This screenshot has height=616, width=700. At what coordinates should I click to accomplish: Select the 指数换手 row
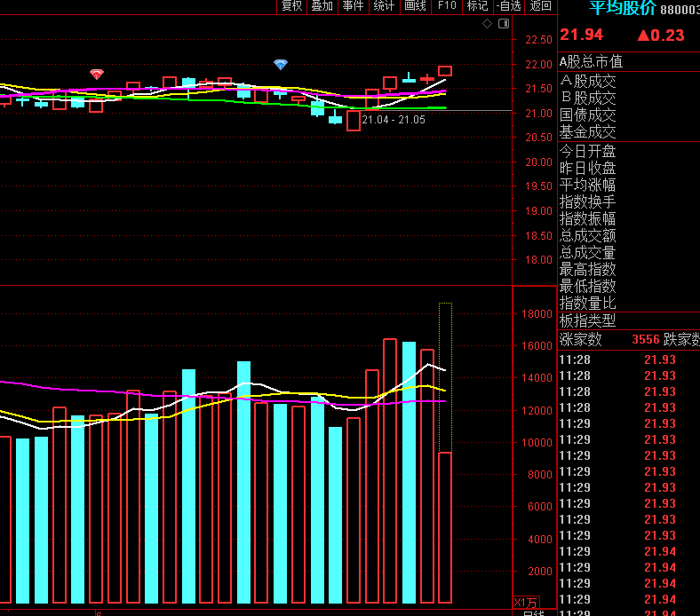629,202
